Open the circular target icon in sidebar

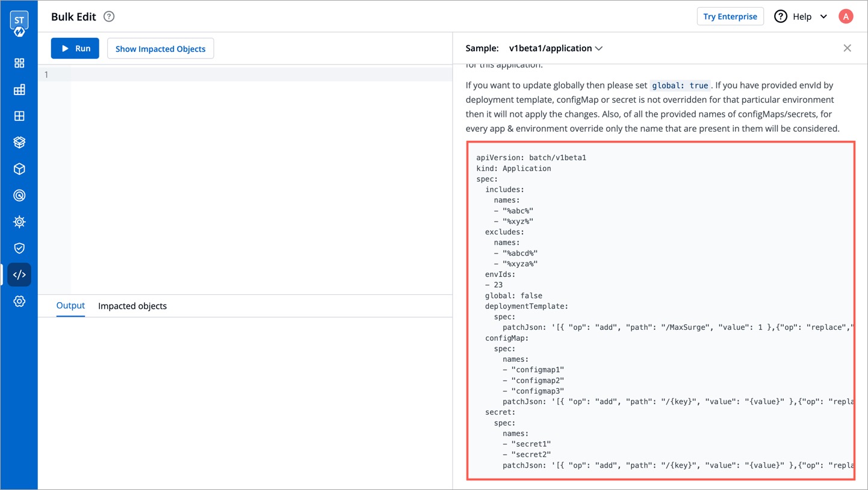19,196
